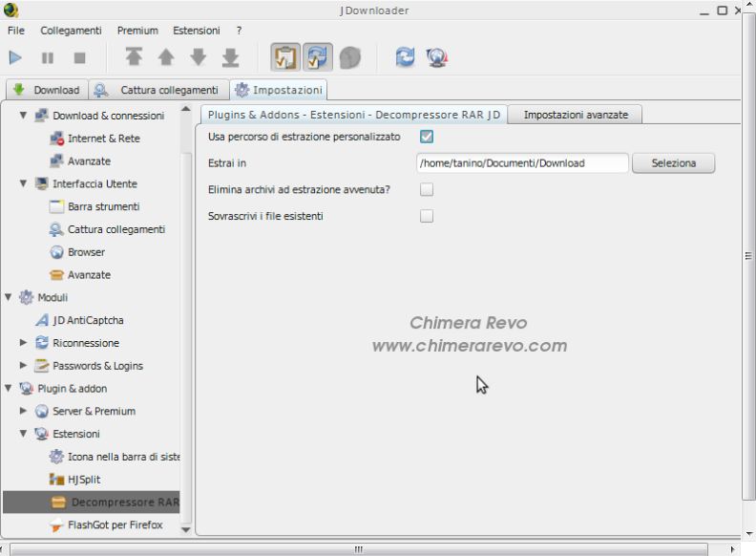The image size is (756, 556).
Task: Move selection down arrow icon
Action: (199, 57)
